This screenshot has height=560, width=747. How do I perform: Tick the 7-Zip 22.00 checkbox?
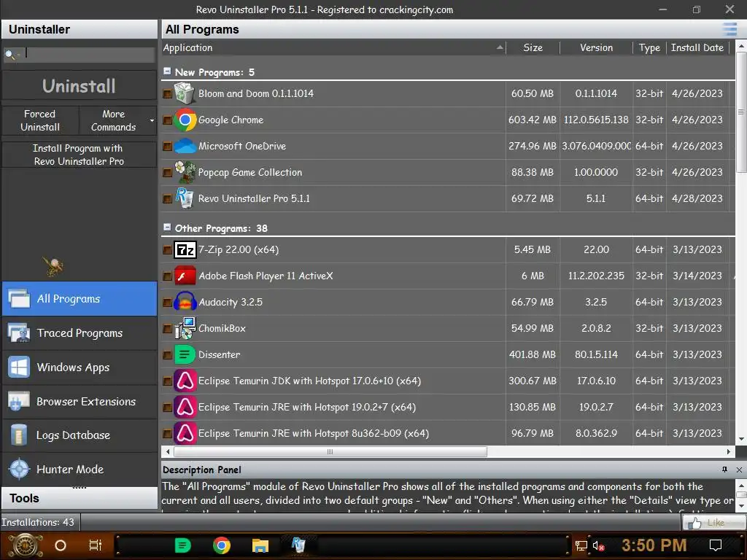(x=167, y=249)
